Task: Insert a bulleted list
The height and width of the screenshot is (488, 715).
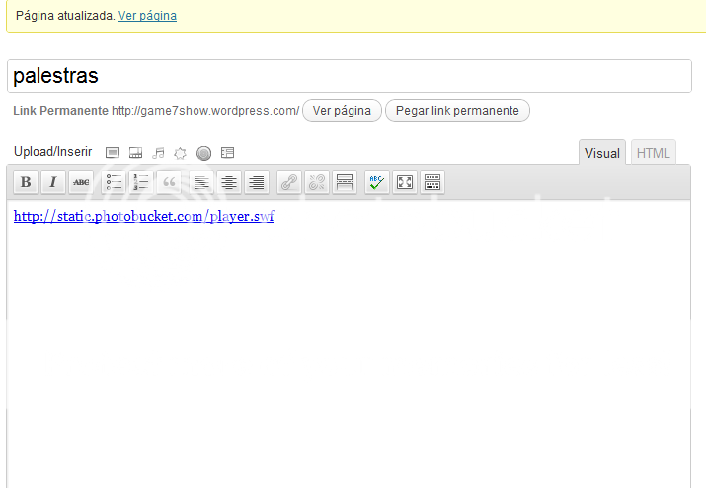Action: (114, 182)
